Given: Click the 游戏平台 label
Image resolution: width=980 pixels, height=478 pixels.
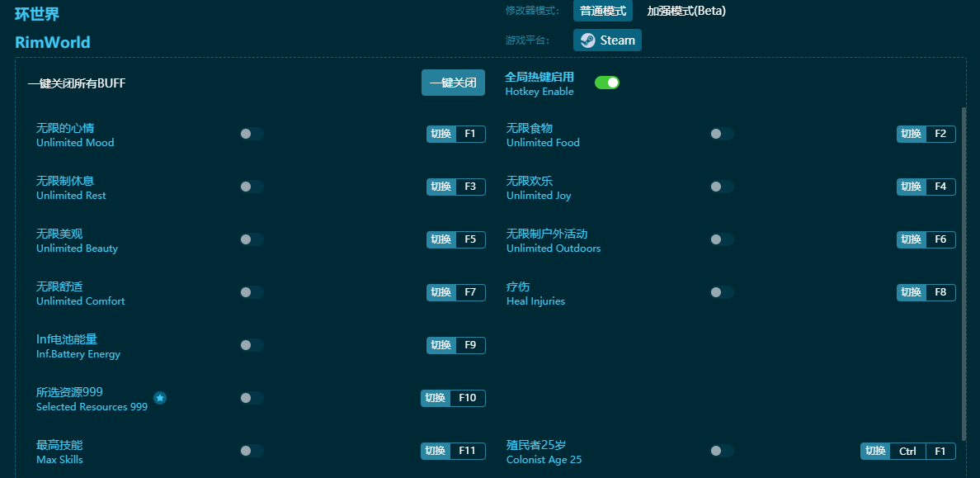Looking at the screenshot, I should click(x=527, y=40).
